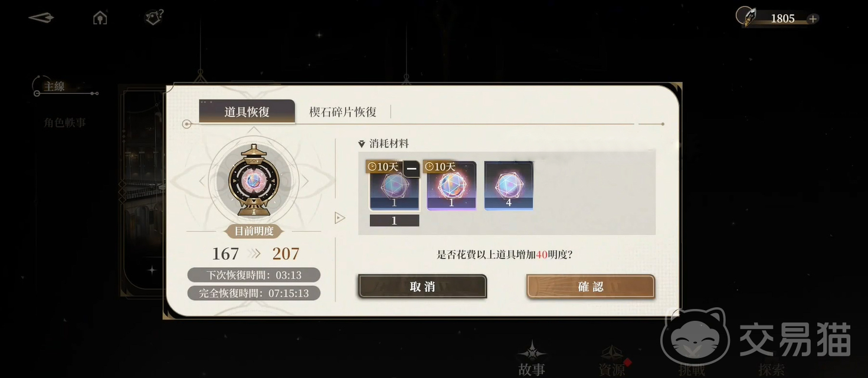Tap the plus icon beside 1805
This screenshot has height=378, width=868.
pyautogui.click(x=813, y=19)
